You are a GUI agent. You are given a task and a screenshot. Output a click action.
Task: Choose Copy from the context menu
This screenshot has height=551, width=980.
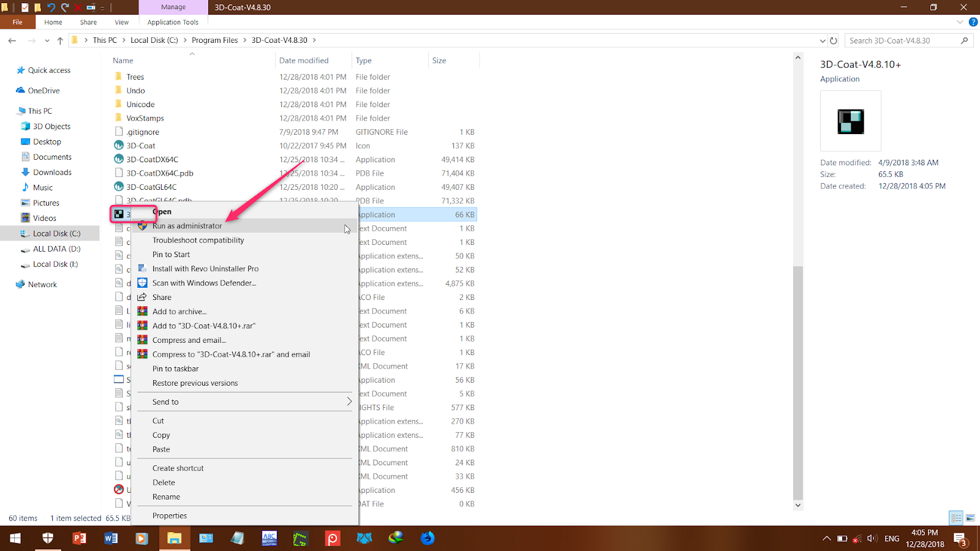(244, 435)
